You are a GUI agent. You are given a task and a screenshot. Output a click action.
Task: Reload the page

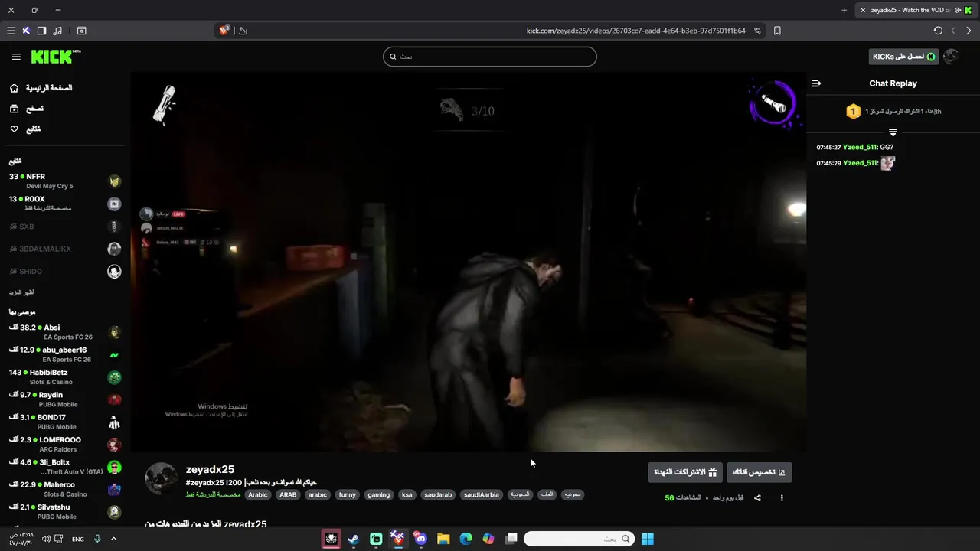click(x=938, y=31)
